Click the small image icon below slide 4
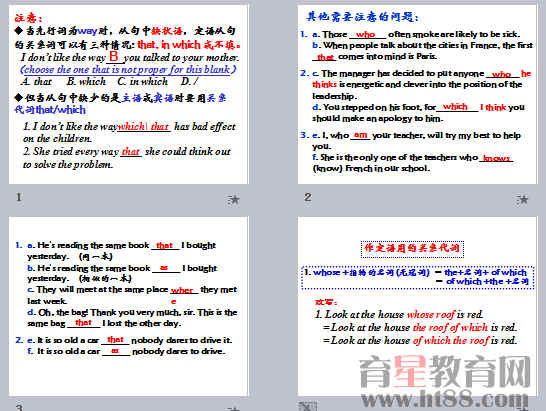 pyautogui.click(x=308, y=407)
